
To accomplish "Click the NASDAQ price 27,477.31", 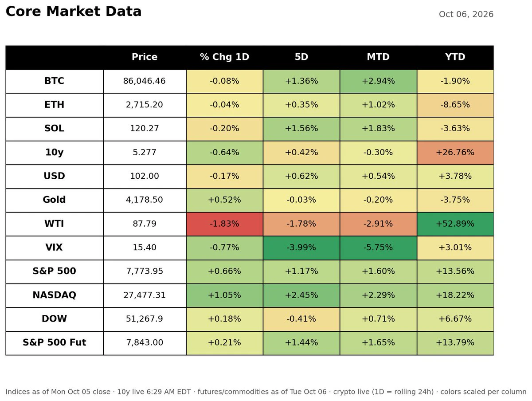I will [x=145, y=295].
